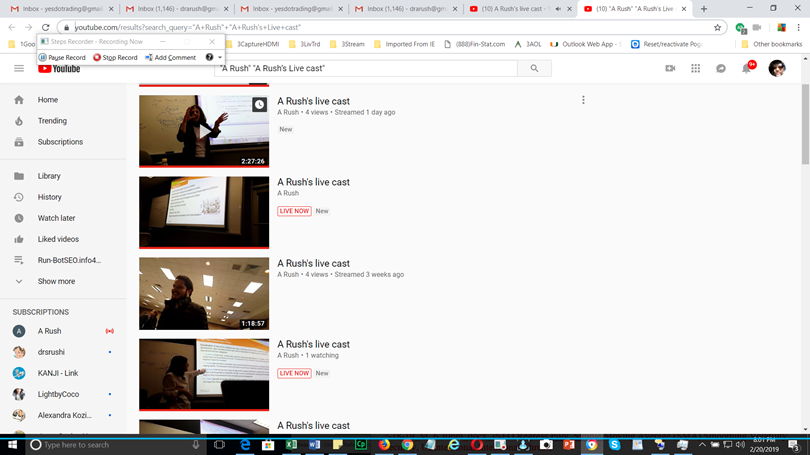Open the 1 watching live stream thumbnail
Viewport: 810px width, 455px height.
pos(204,374)
